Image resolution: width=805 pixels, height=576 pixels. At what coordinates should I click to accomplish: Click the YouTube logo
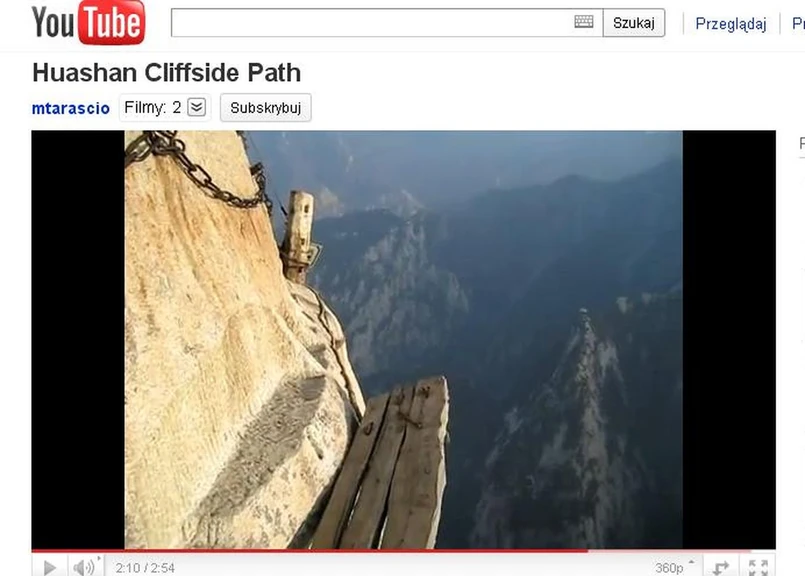[88, 23]
